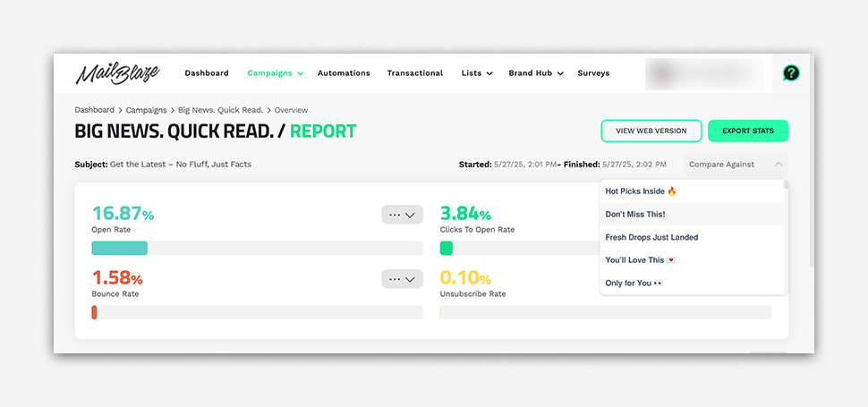Open the Dashboard nav item
This screenshot has width=868, height=407.
click(x=207, y=73)
